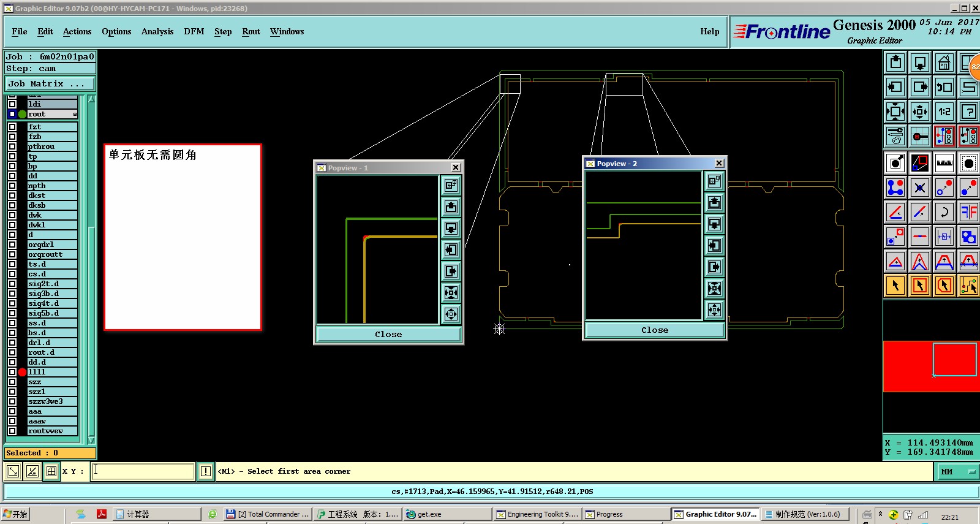Open the Edit menu
The width and height of the screenshot is (980, 524).
[x=45, y=31]
